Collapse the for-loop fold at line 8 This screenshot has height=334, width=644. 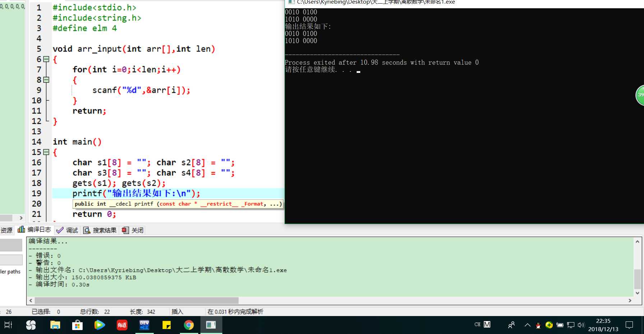click(x=46, y=80)
